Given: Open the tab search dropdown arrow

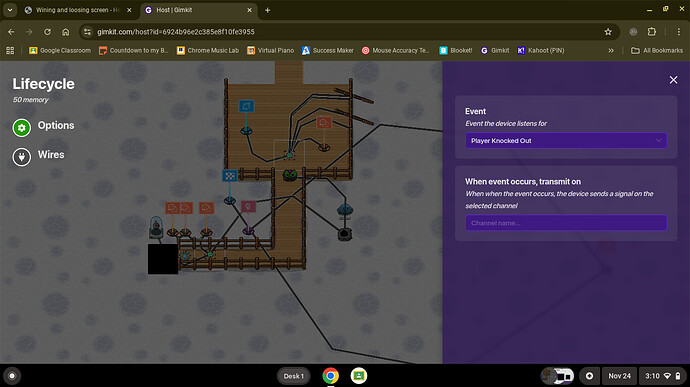Looking at the screenshot, I should (10, 10).
